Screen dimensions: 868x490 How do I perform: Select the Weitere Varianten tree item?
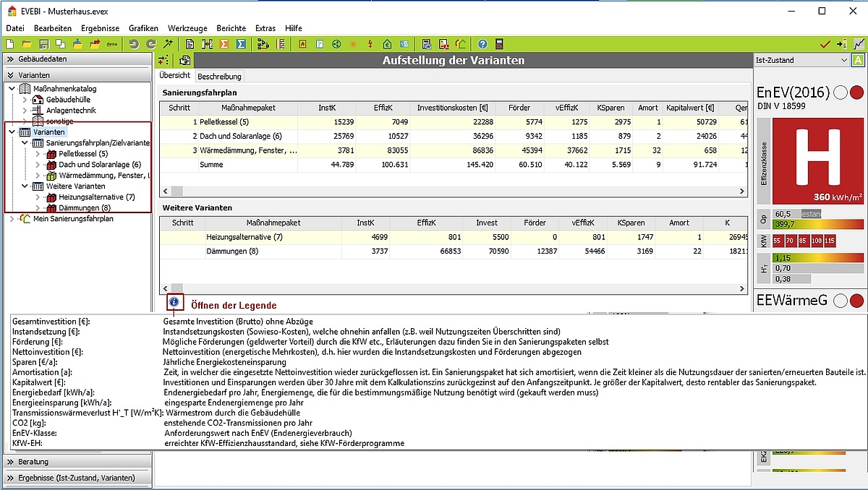click(75, 186)
